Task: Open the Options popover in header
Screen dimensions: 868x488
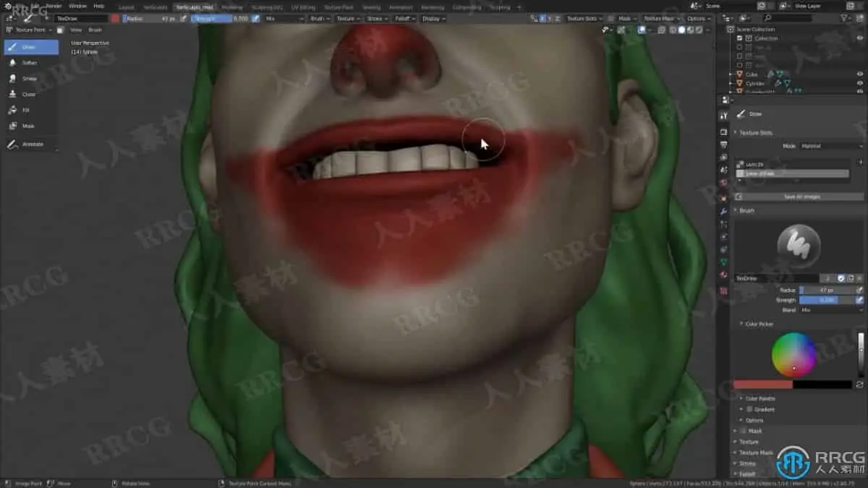Action: [x=697, y=18]
